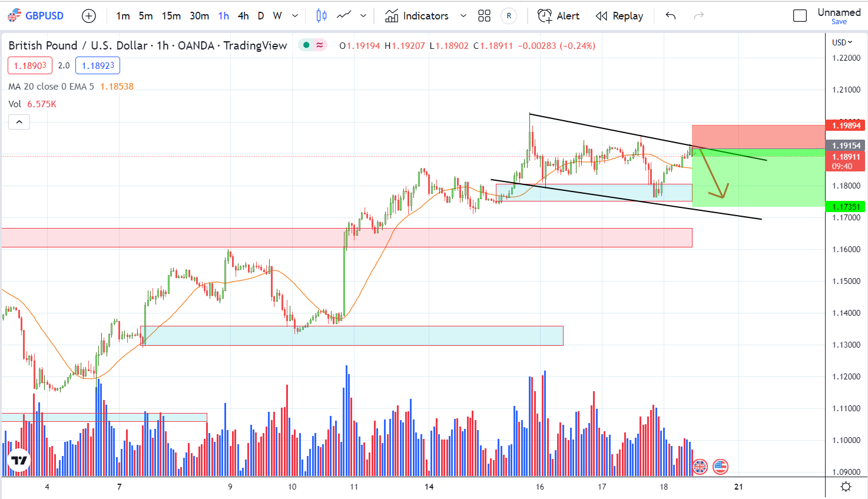Click the UK flag economic event icon

click(x=700, y=467)
